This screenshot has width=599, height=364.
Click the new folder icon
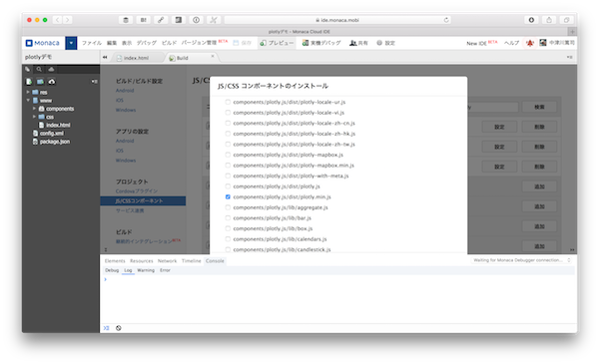point(40,81)
